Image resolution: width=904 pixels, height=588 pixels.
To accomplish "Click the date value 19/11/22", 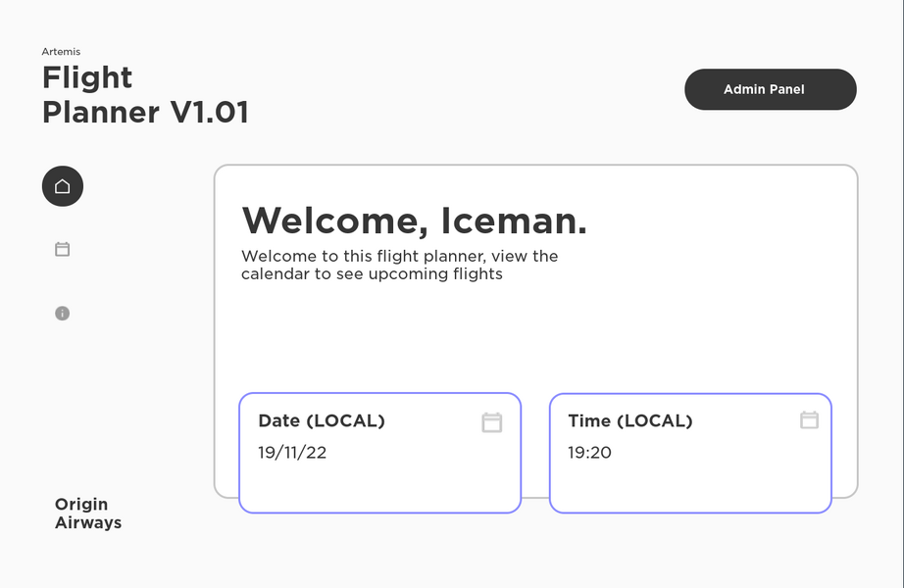I will (290, 453).
